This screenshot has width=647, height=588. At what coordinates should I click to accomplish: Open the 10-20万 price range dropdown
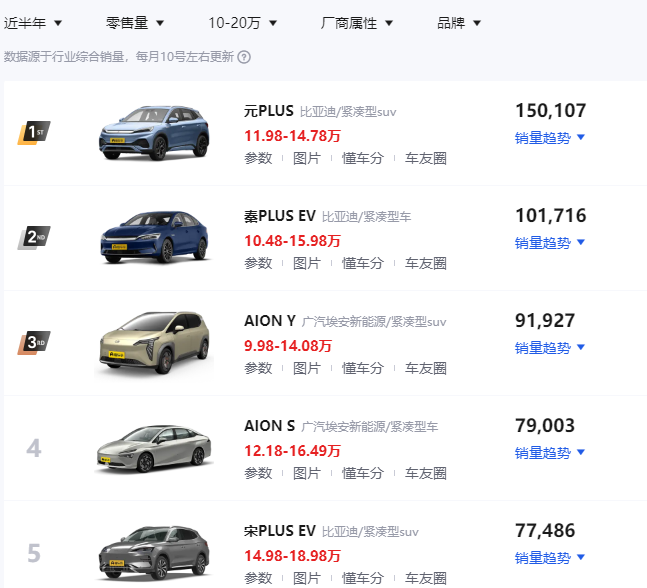click(x=242, y=23)
